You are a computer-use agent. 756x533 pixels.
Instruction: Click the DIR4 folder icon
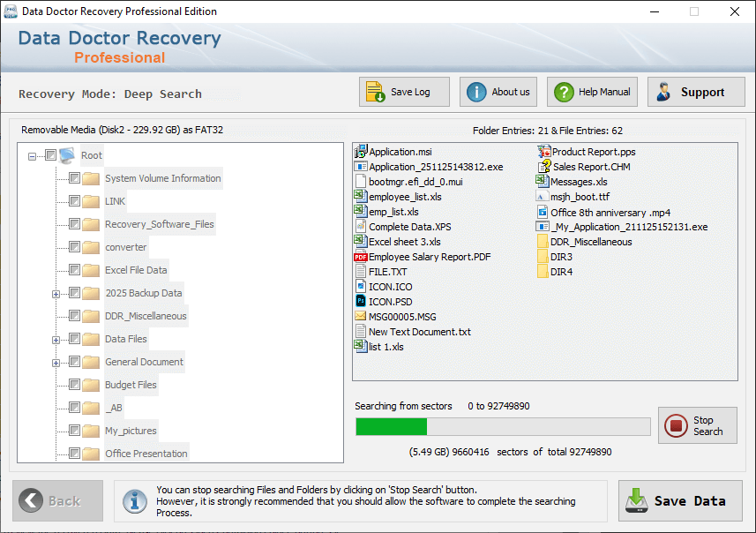(x=543, y=272)
